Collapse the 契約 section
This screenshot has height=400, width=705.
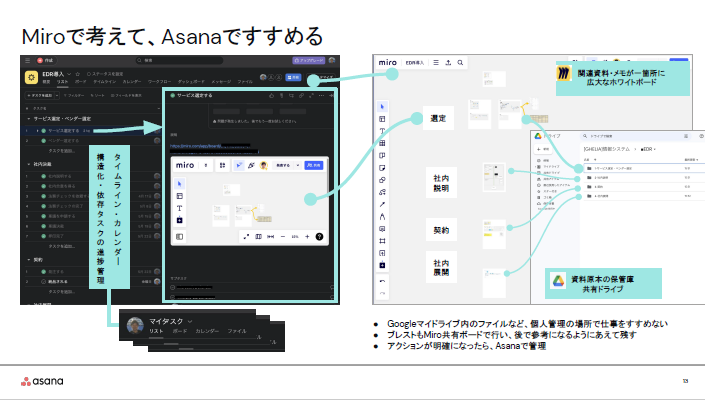pos(29,260)
